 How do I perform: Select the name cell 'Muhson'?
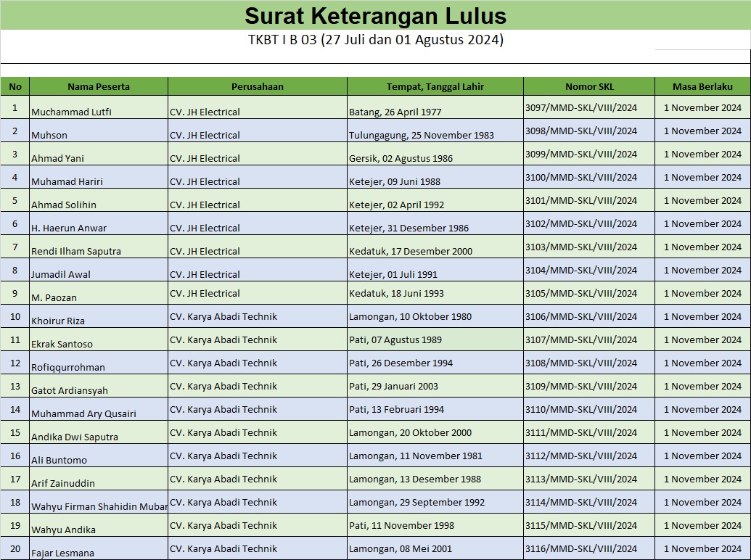99,131
